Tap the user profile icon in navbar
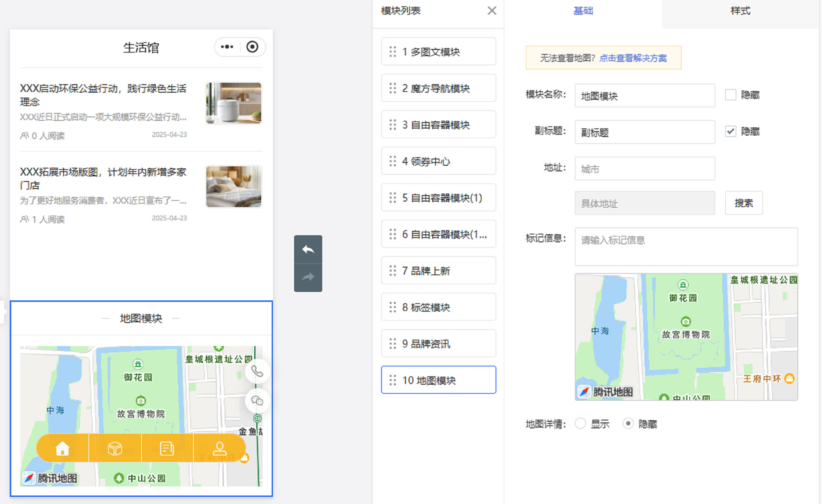822x504 pixels. point(220,448)
